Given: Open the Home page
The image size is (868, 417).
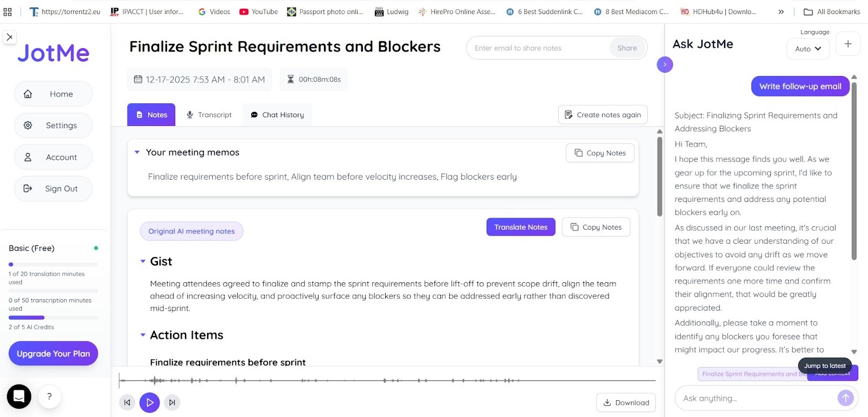Looking at the screenshot, I should (53, 94).
